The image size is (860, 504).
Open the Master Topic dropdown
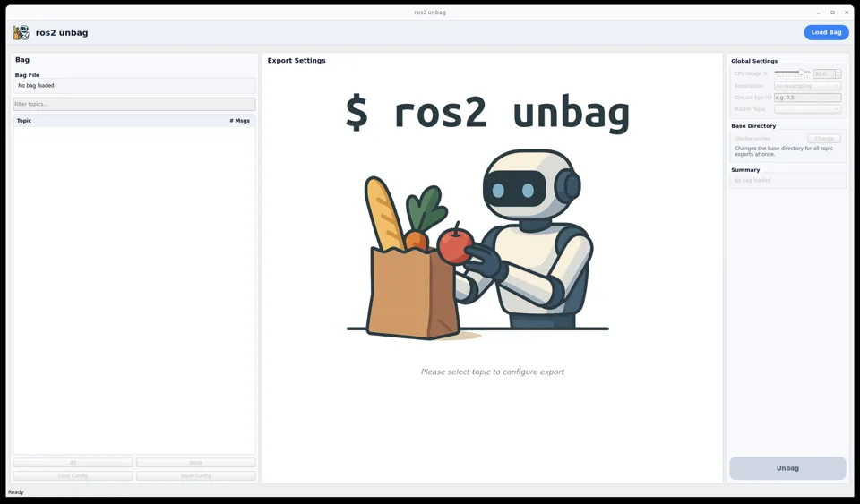(807, 109)
